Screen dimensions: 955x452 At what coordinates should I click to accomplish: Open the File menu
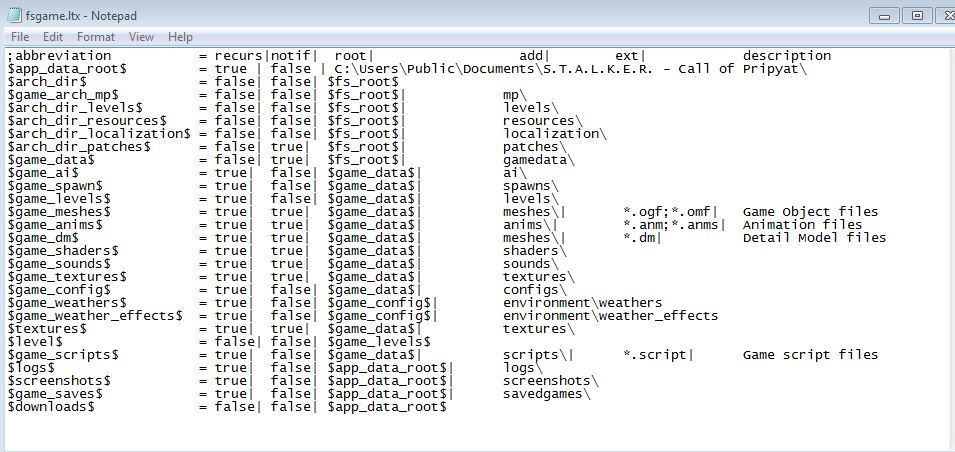19,37
